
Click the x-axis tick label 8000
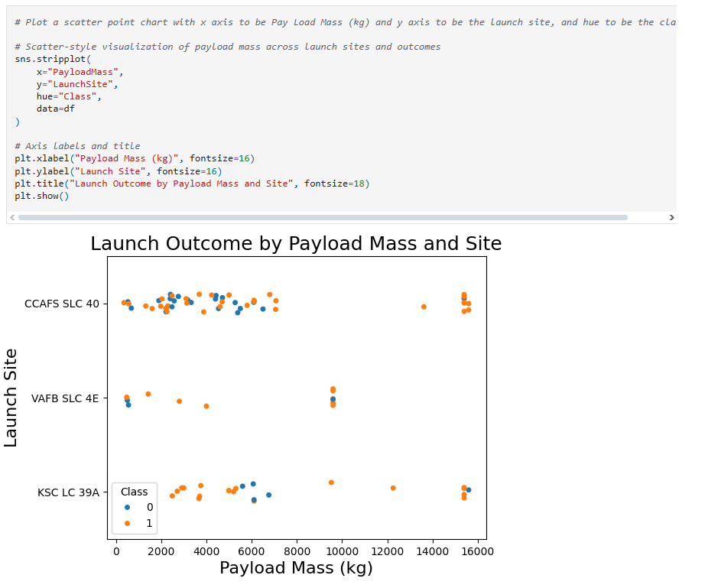297,551
